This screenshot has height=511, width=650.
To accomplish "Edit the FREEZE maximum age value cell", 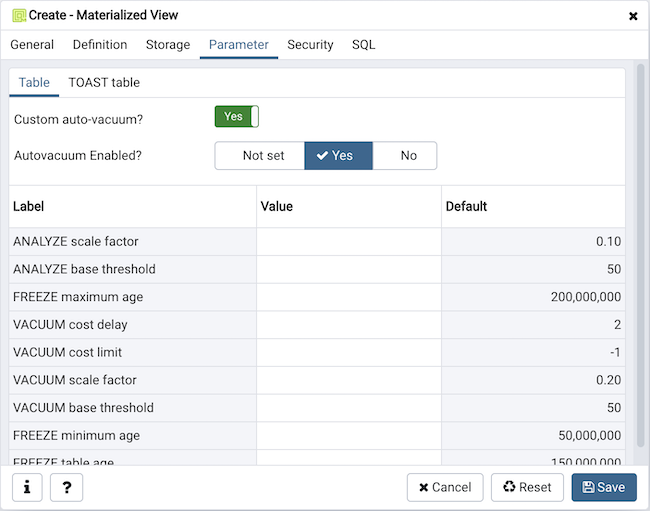I will pyautogui.click(x=349, y=297).
